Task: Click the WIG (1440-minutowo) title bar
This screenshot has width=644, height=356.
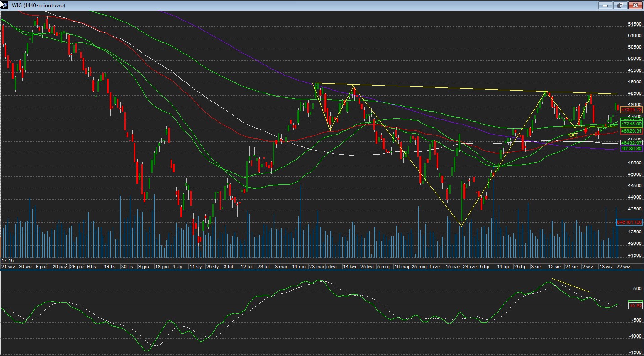Action: (274, 5)
